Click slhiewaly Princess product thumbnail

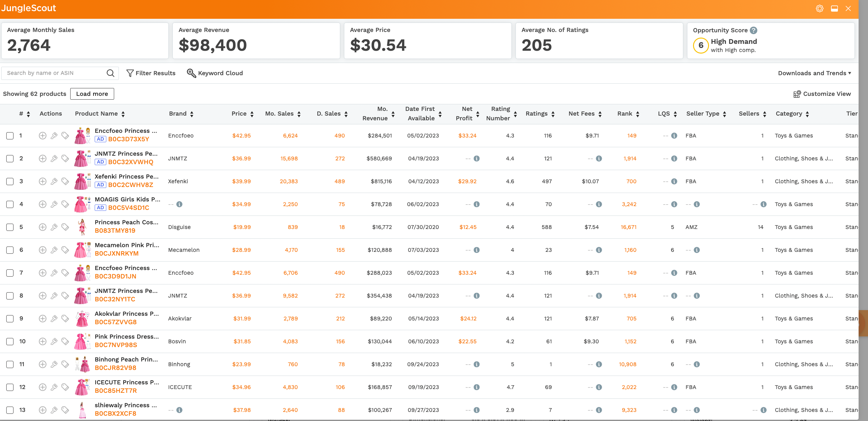(x=82, y=410)
